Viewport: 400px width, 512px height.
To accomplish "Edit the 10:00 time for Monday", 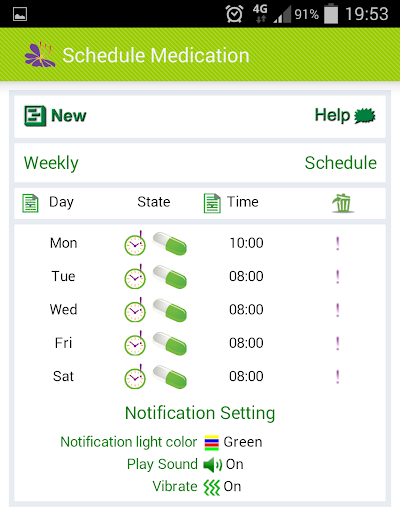I will pyautogui.click(x=246, y=243).
